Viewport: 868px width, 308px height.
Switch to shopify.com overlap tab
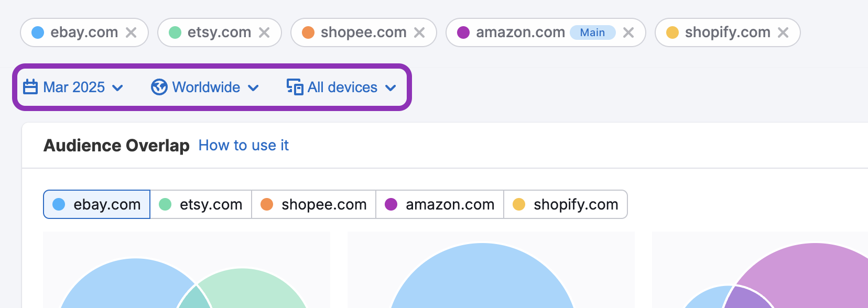pos(566,204)
